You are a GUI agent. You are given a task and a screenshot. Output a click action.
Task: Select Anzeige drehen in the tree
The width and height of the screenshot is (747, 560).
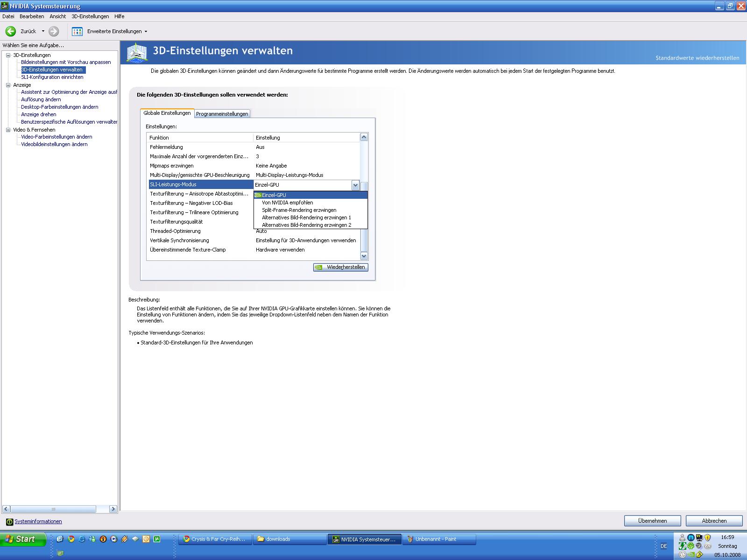[39, 114]
